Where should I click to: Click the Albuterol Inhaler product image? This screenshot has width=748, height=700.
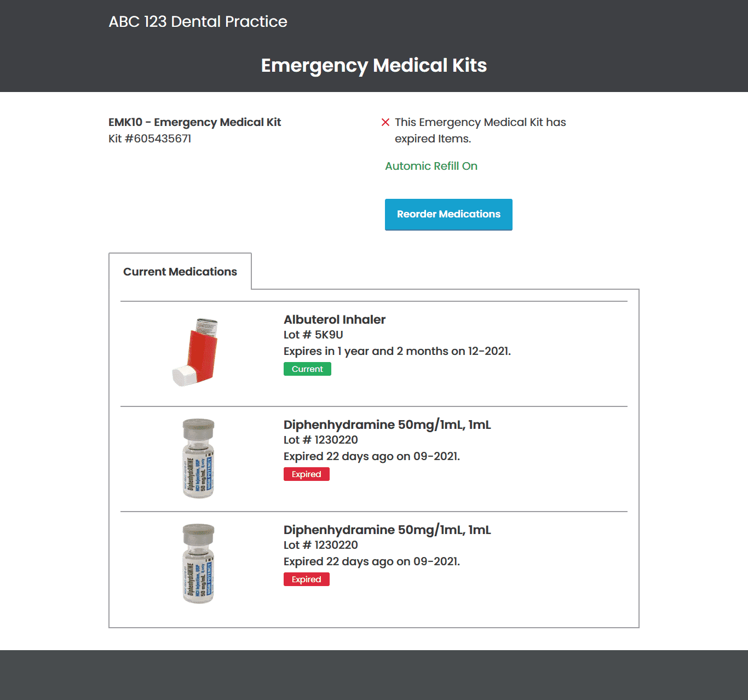tap(196, 352)
